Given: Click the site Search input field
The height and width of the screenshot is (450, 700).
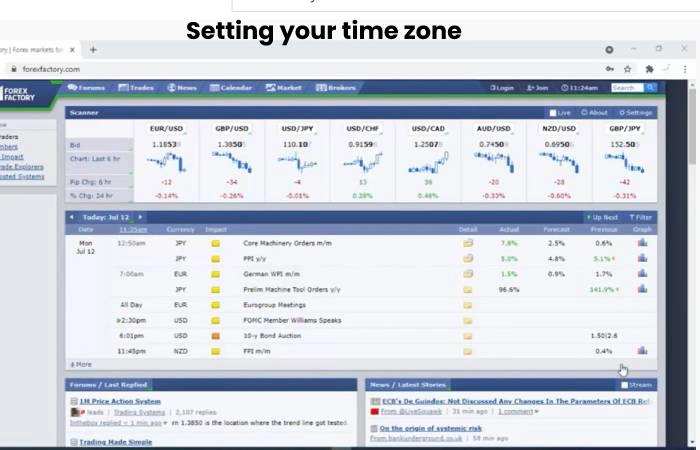Looking at the screenshot, I should (x=627, y=88).
